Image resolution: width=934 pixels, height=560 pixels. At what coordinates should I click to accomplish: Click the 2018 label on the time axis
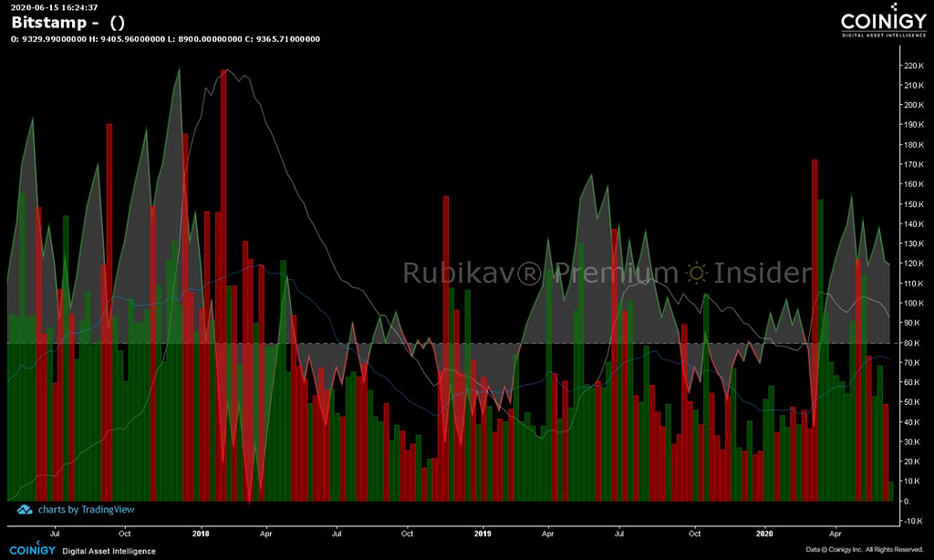click(x=201, y=534)
